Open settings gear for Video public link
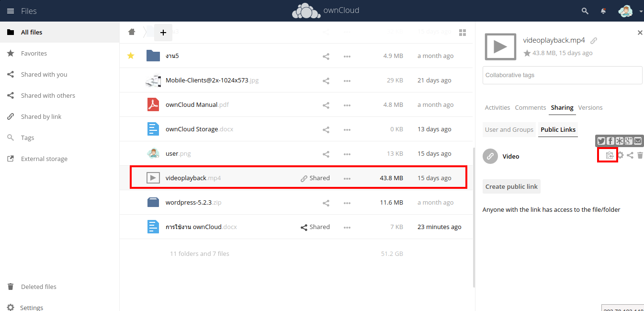 621,155
